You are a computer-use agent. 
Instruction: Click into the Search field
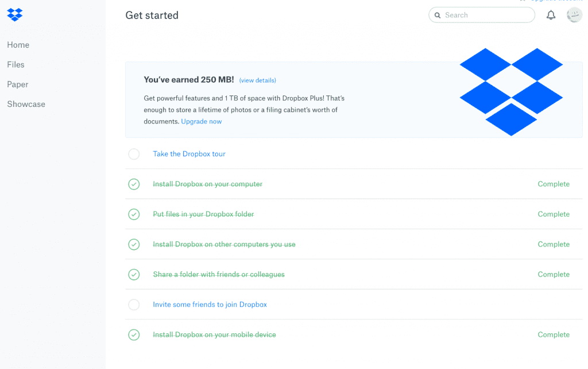[482, 15]
